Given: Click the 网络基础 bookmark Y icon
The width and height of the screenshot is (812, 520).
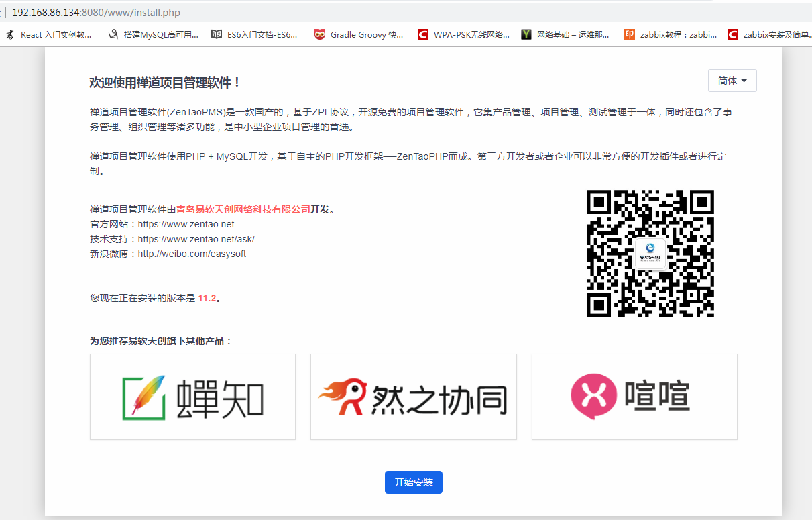Looking at the screenshot, I should (x=526, y=34).
